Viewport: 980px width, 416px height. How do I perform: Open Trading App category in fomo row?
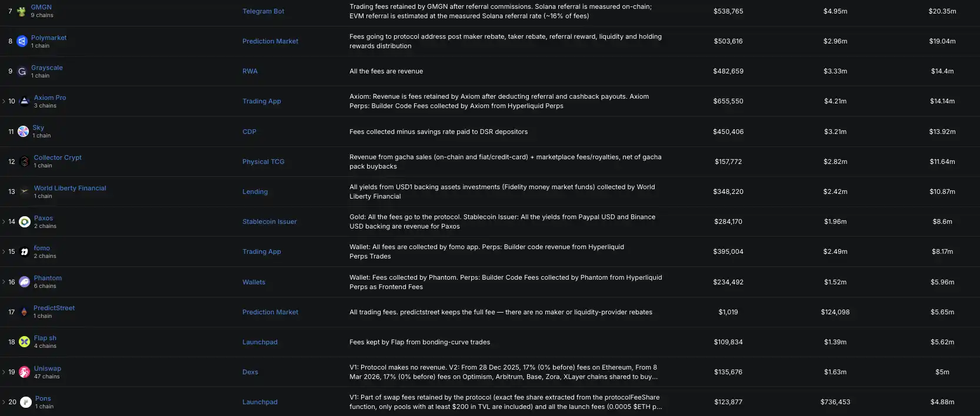(262, 251)
